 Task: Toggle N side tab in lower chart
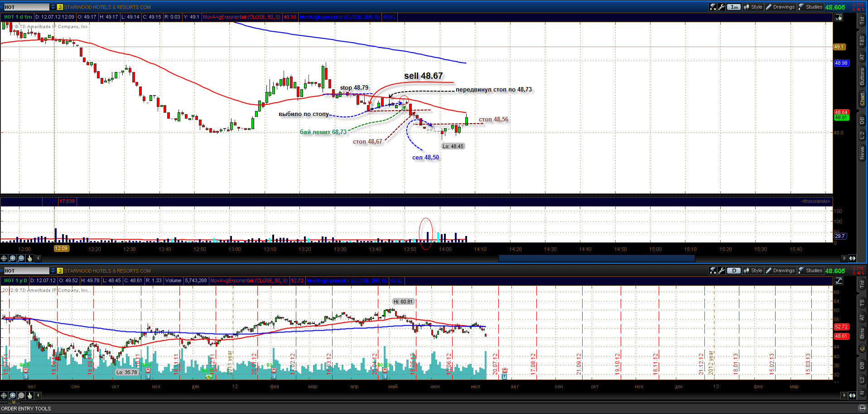(x=862, y=392)
